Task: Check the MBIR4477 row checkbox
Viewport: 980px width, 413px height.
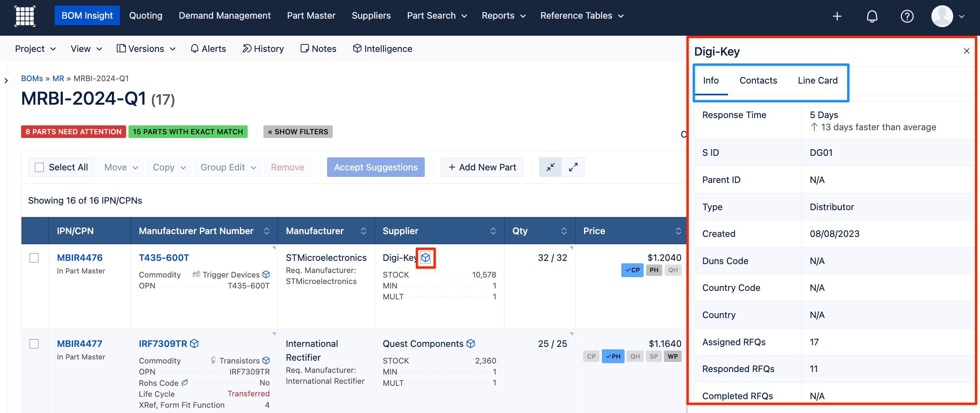Action: click(34, 344)
